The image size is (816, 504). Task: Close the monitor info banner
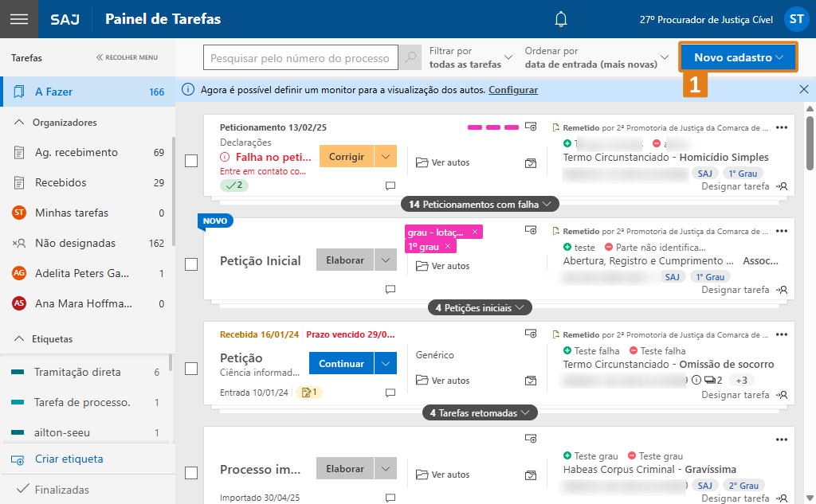[x=803, y=90]
